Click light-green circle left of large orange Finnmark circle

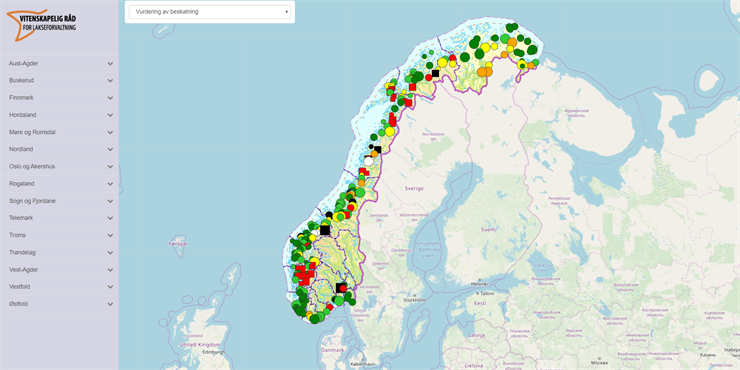coord(505,39)
